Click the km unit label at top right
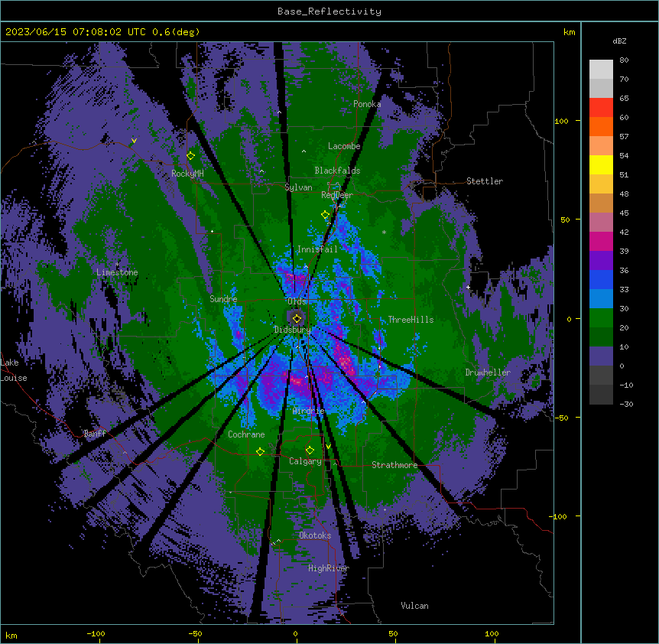The image size is (659, 644). pyautogui.click(x=569, y=32)
